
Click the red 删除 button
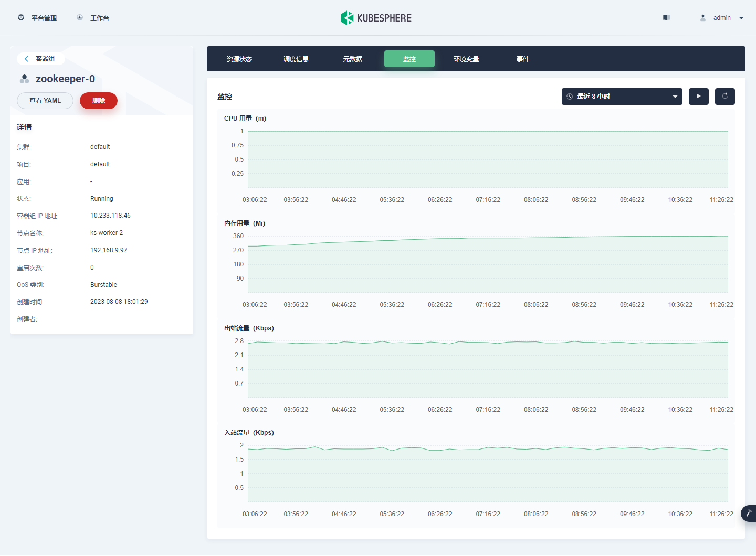pyautogui.click(x=99, y=101)
